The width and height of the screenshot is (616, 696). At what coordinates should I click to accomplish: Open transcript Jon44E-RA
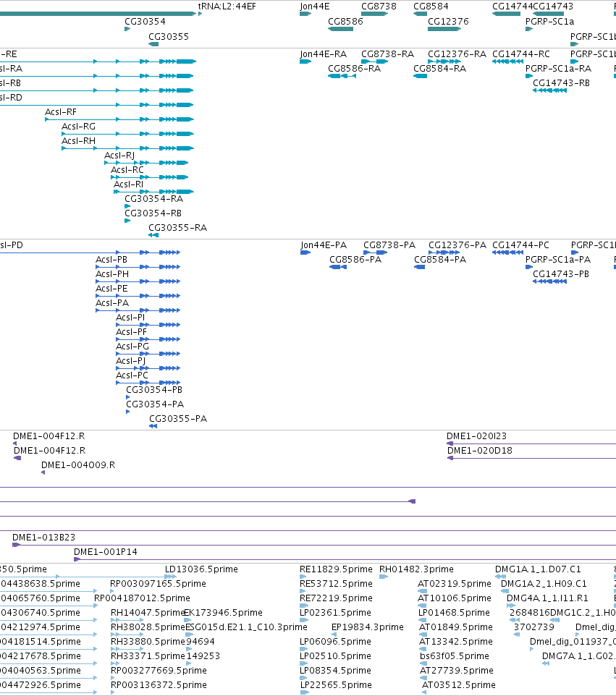(x=323, y=54)
